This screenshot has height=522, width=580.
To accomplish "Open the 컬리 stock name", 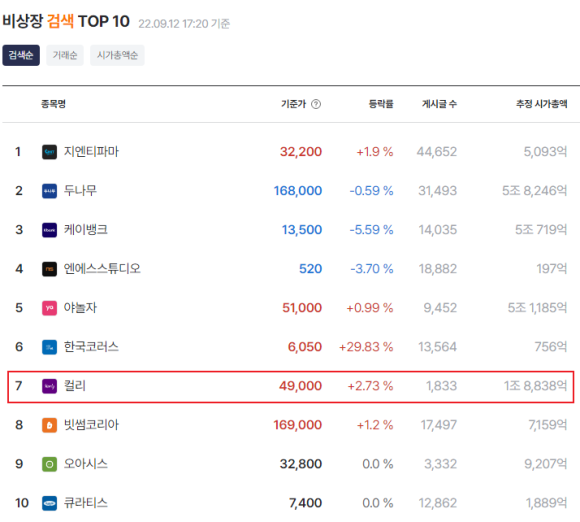I will [x=75, y=386].
